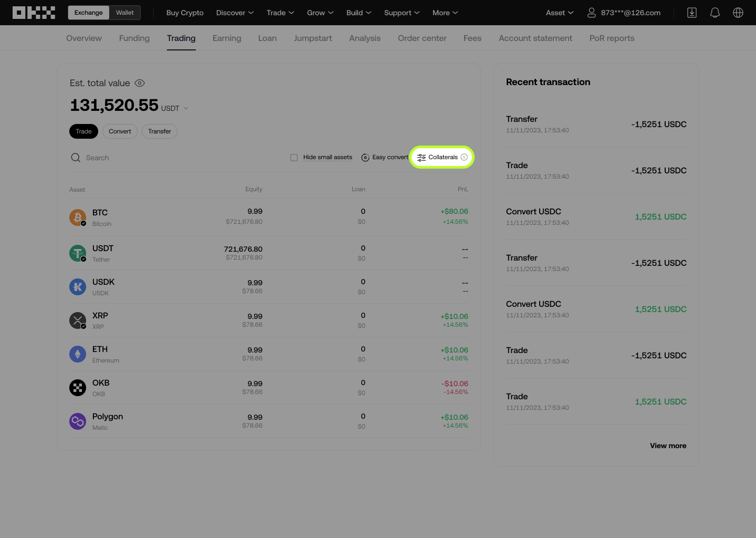This screenshot has height=538, width=756.
Task: Open the Asset dropdown
Action: (x=559, y=13)
